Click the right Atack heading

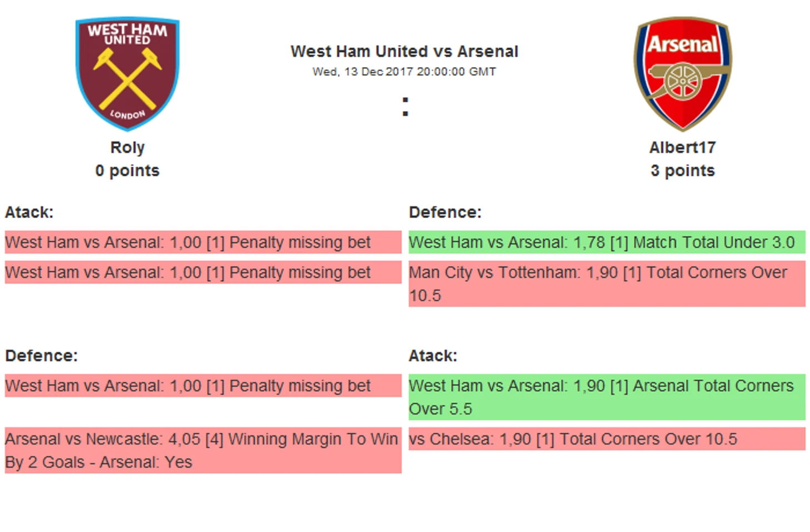click(x=433, y=356)
